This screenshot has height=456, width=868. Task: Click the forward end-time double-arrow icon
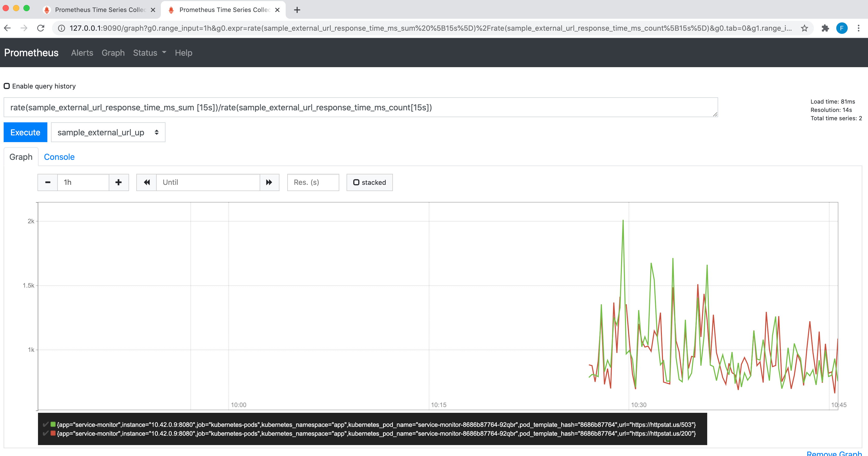(269, 182)
